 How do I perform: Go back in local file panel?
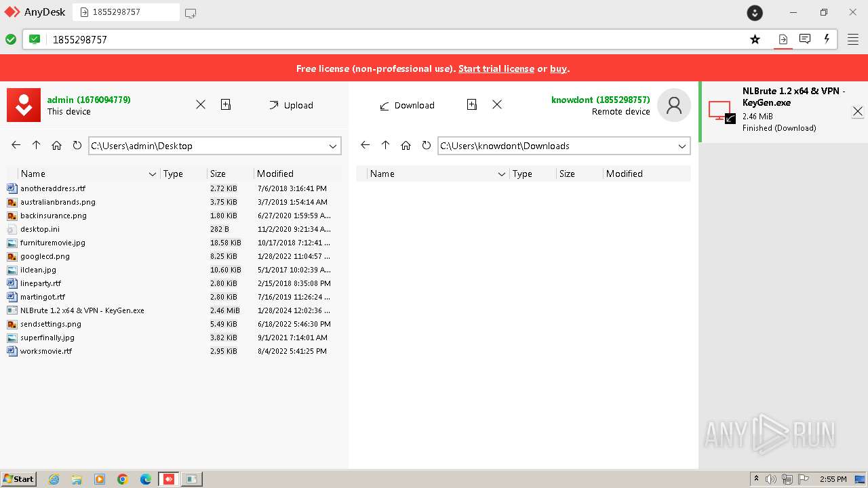point(16,145)
